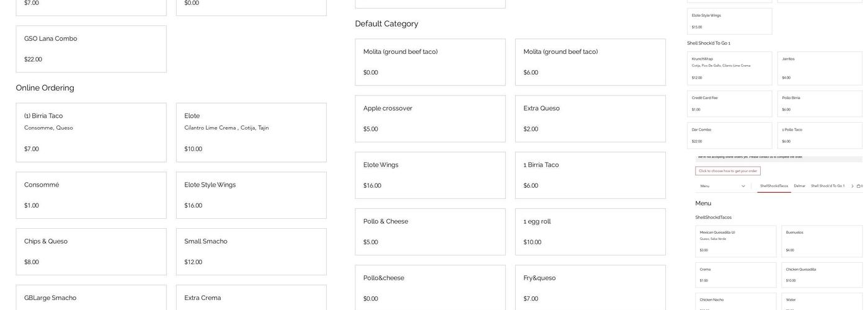The width and height of the screenshot is (868, 310).
Task: Click the tab strip next arrow
Action: [852, 186]
